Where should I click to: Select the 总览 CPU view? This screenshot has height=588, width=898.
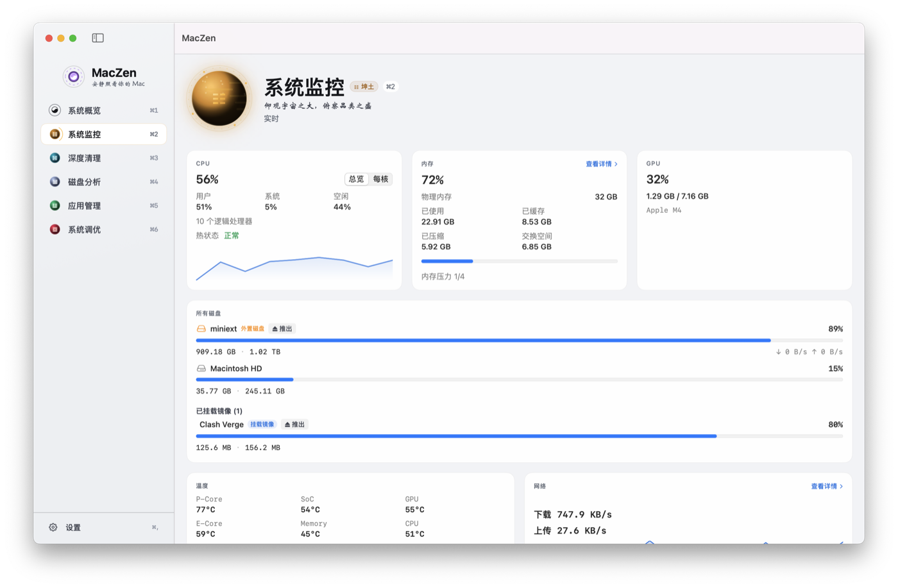357,179
